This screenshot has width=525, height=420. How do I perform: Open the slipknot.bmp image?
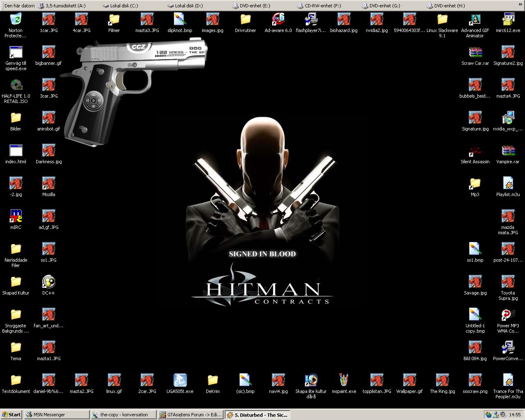[x=180, y=23]
